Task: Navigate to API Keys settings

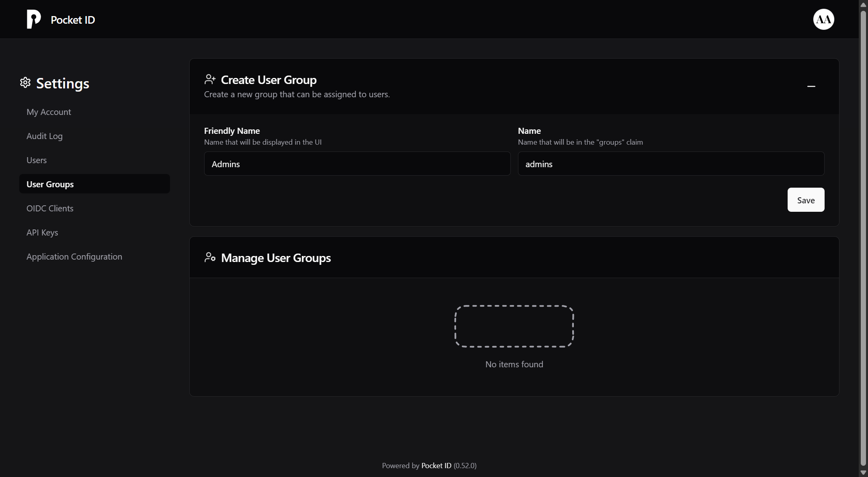Action: 42,232
